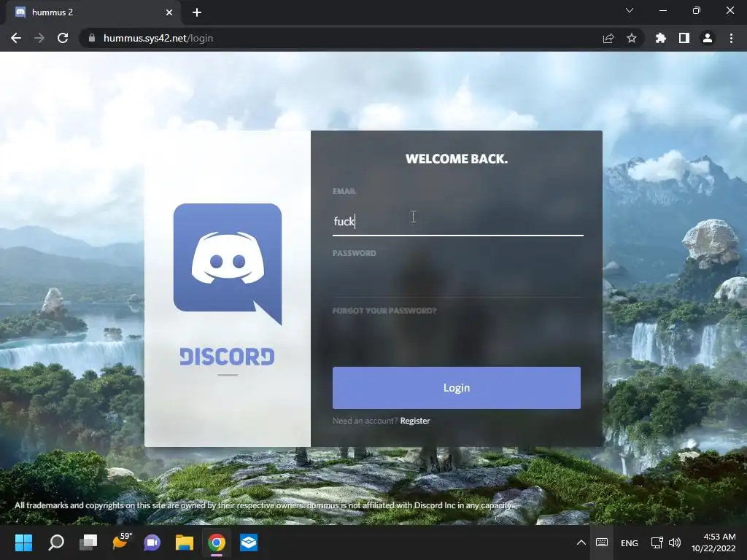
Task: Open the Chrome profile avatar icon
Action: (x=708, y=38)
